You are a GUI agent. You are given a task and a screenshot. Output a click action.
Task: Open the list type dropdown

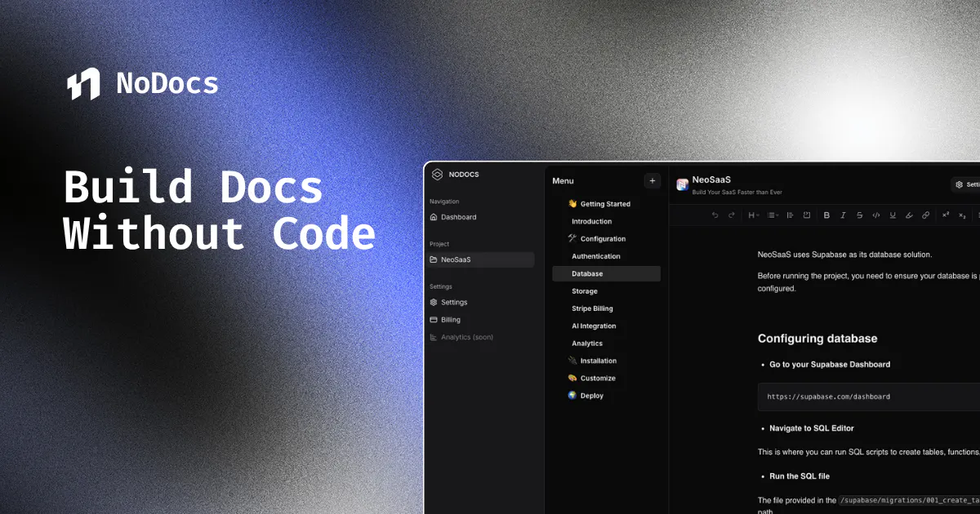click(773, 215)
